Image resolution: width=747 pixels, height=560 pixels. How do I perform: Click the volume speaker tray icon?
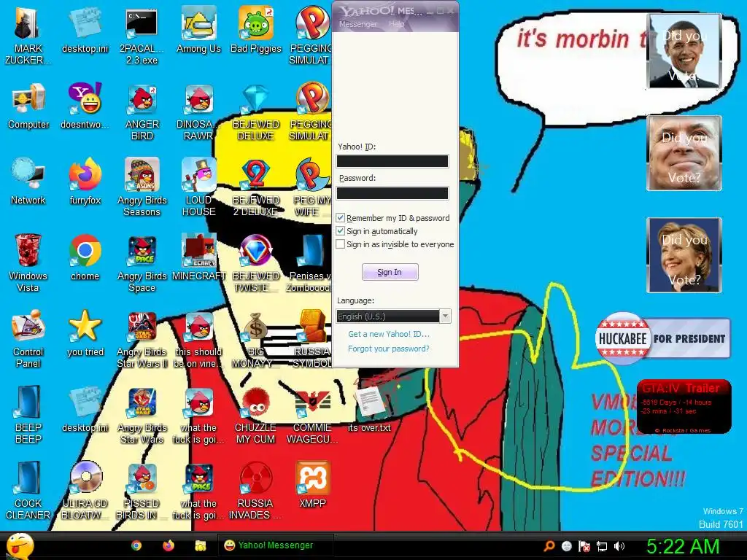click(x=619, y=546)
